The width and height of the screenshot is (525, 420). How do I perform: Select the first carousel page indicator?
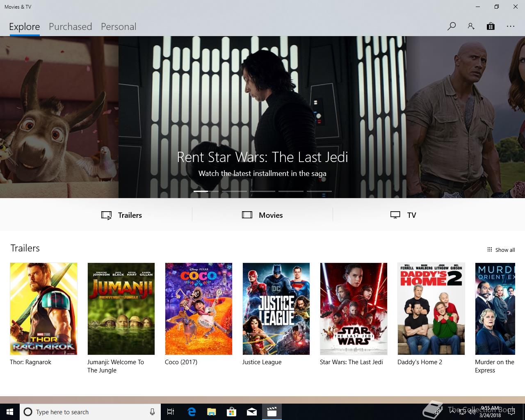point(206,191)
